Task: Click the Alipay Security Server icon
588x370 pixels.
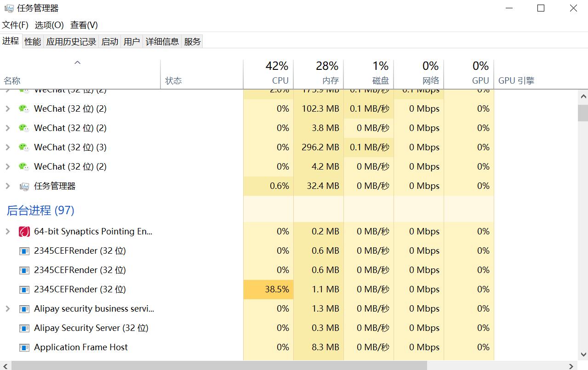Action: coord(24,328)
